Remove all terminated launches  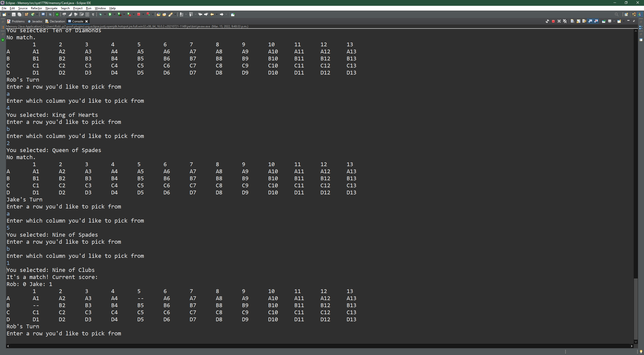pyautogui.click(x=565, y=21)
